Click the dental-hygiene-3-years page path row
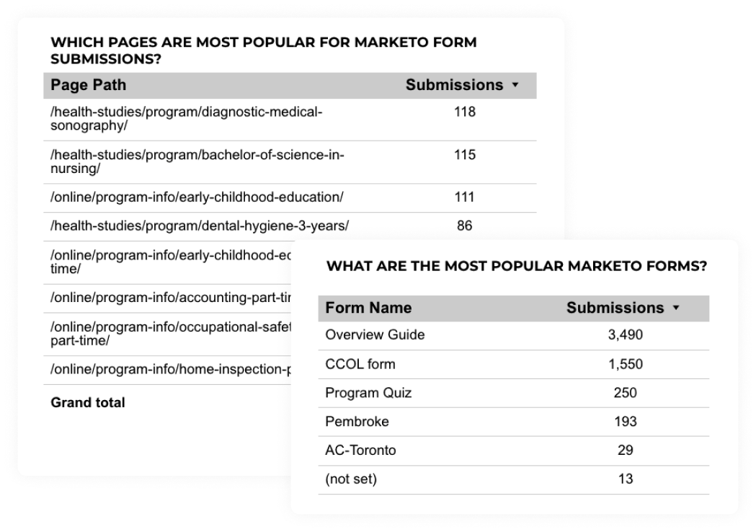 click(290, 226)
